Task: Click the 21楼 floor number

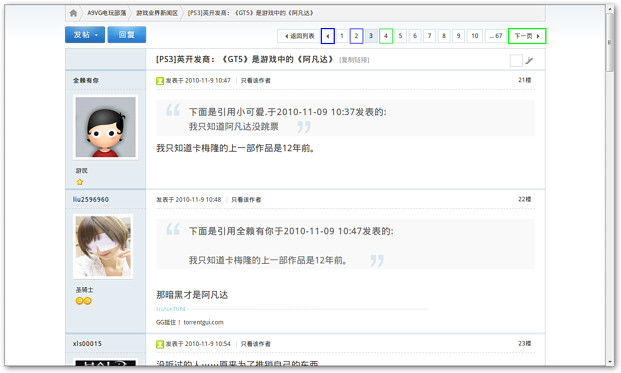Action: click(x=525, y=80)
